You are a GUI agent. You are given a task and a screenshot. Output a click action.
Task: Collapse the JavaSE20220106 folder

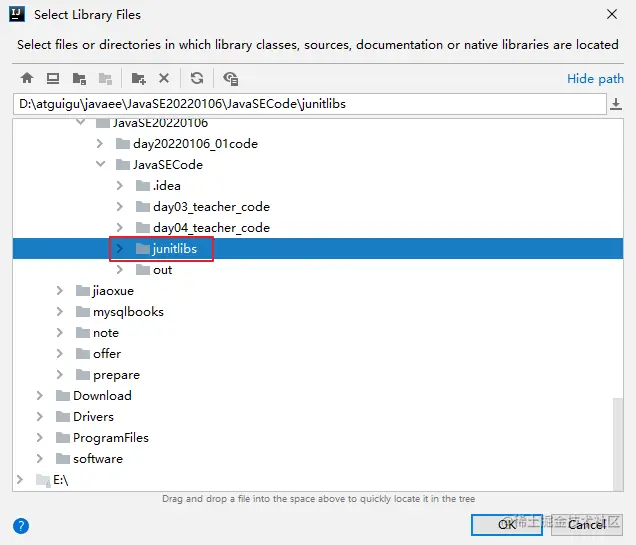[80, 122]
